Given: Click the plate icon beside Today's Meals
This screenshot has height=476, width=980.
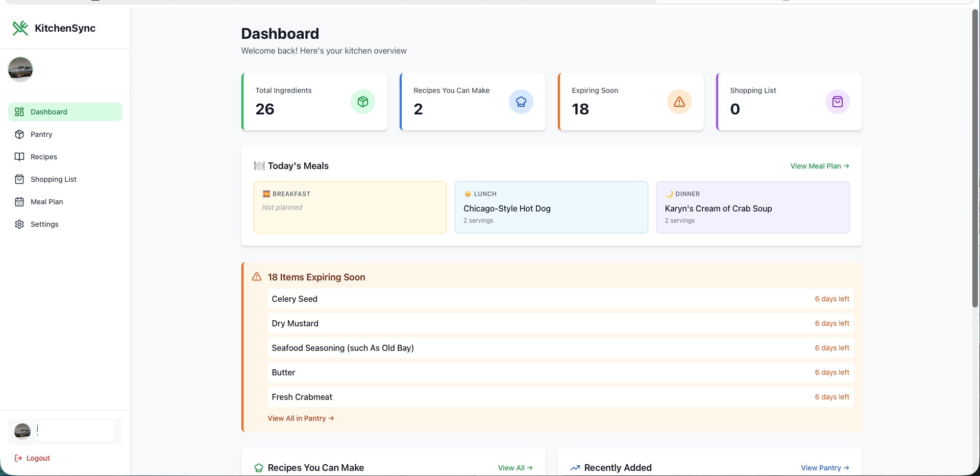Looking at the screenshot, I should pos(259,166).
